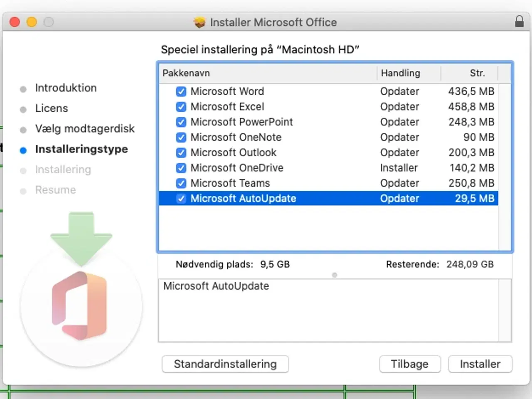Go back with the Tilbage button
Screen dimensions: 532x399
click(x=410, y=364)
